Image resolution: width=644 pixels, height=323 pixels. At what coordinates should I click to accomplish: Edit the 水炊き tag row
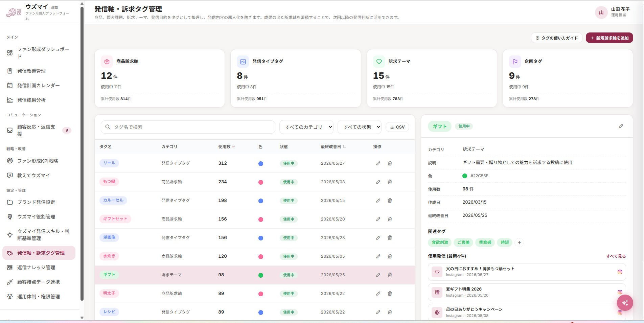(378, 256)
